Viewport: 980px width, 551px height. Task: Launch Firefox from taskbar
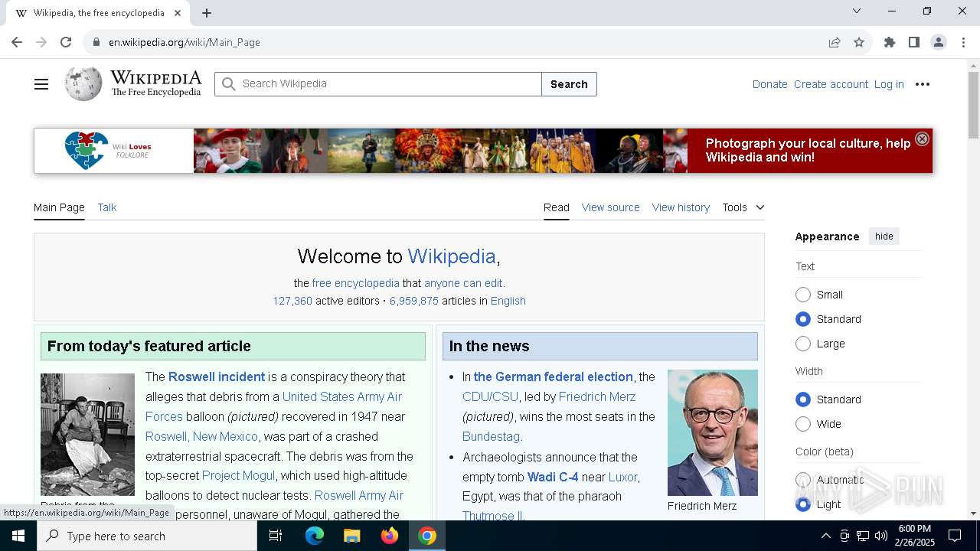tap(390, 536)
